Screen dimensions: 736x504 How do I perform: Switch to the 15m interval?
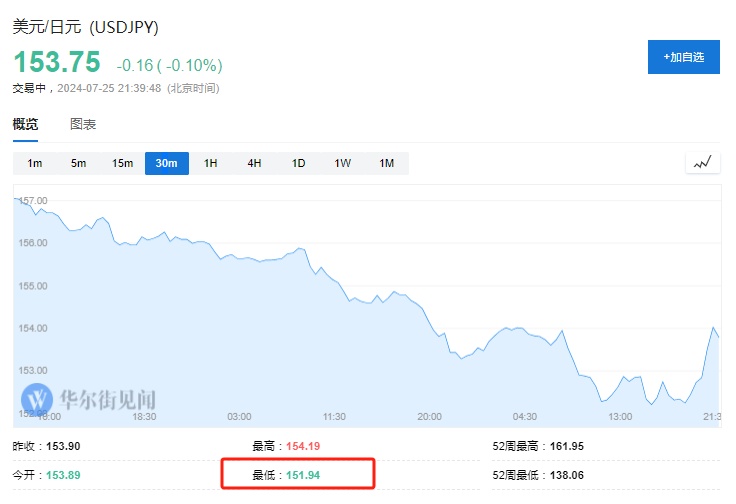pos(122,163)
